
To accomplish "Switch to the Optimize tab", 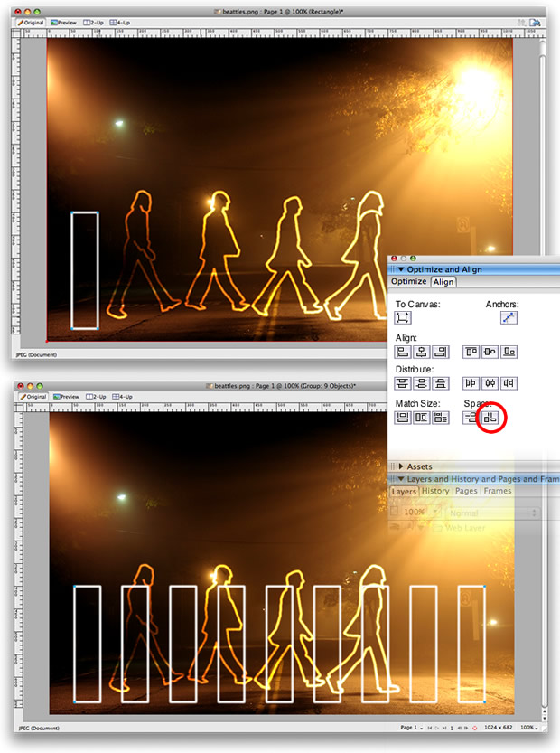I will pos(408,282).
